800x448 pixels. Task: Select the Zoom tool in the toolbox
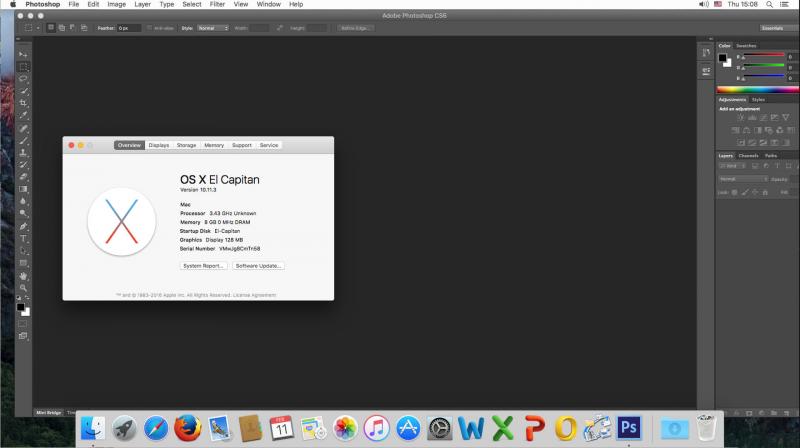pos(23,288)
